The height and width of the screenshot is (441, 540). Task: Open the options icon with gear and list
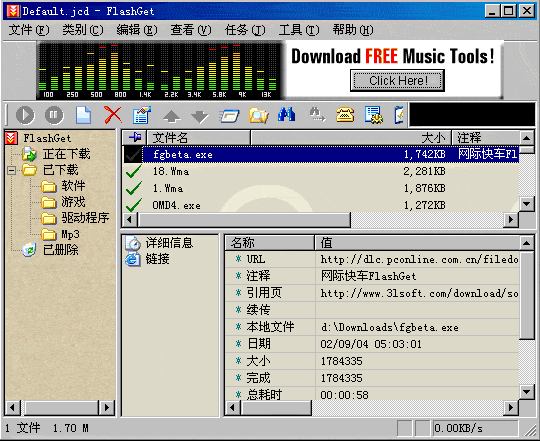point(374,115)
